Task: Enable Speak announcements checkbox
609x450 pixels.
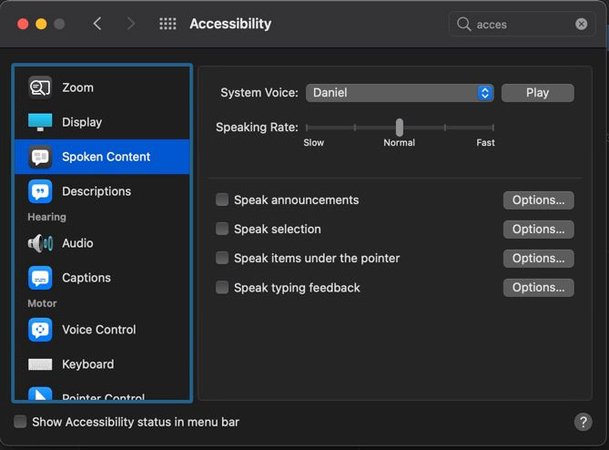Action: (x=222, y=200)
